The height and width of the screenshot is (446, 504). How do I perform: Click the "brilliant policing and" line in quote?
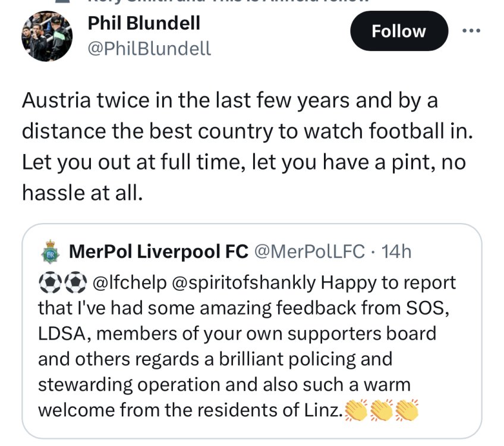[x=215, y=359]
